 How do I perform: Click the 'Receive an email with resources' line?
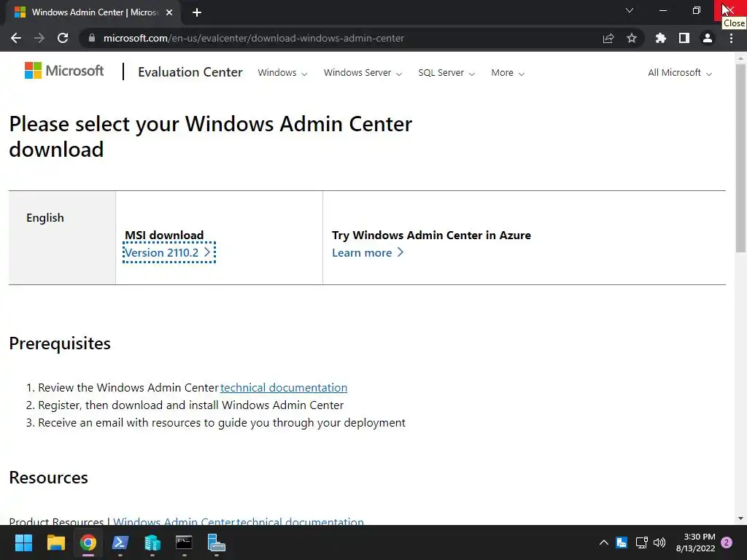pyautogui.click(x=222, y=423)
